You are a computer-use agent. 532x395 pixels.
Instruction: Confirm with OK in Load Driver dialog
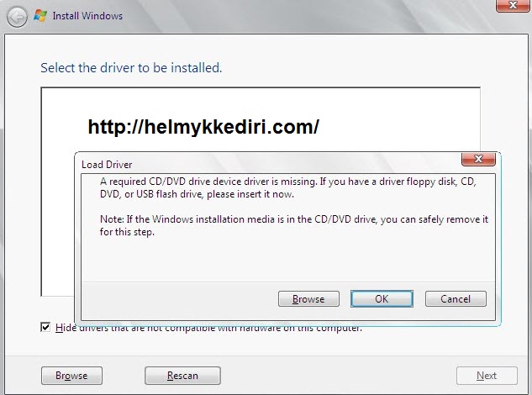[382, 298]
